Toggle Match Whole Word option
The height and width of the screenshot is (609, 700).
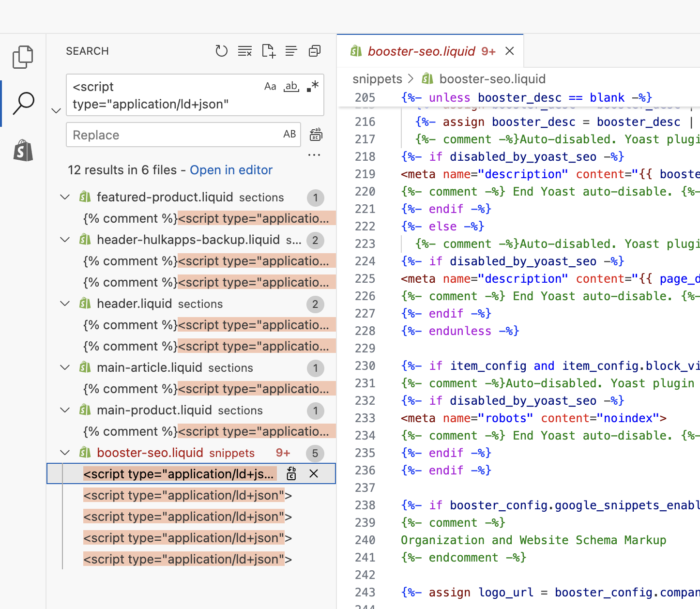[291, 87]
